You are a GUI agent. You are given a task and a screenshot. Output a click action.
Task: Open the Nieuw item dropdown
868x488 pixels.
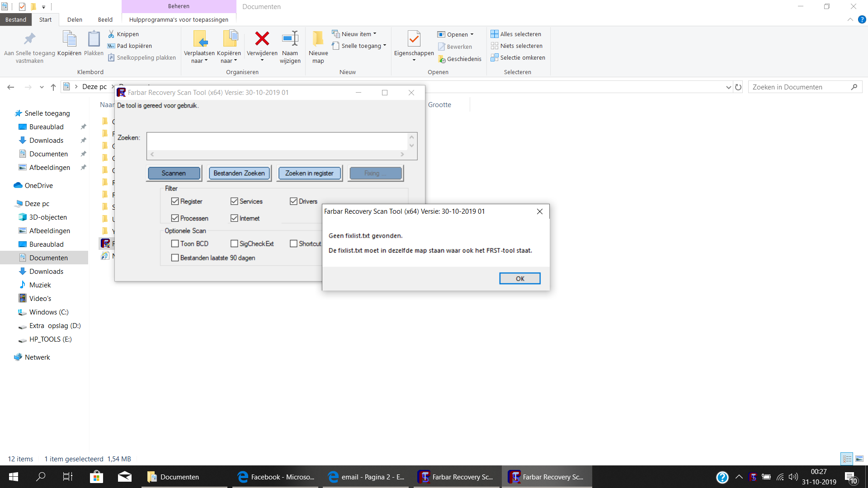tap(375, 34)
